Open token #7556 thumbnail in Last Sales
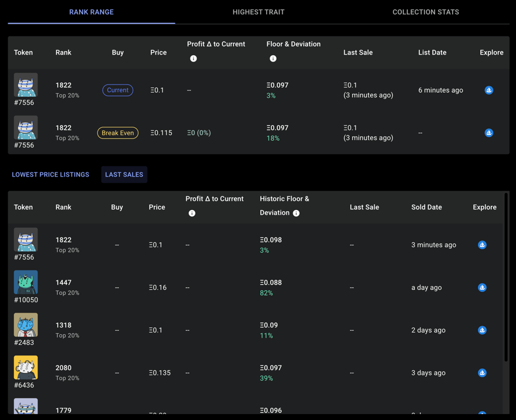The image size is (516, 420). click(26, 240)
